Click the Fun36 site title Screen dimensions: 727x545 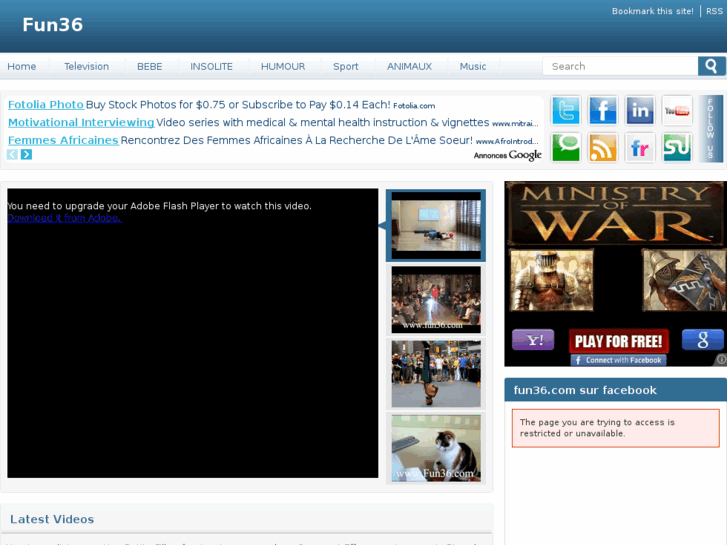coord(53,25)
